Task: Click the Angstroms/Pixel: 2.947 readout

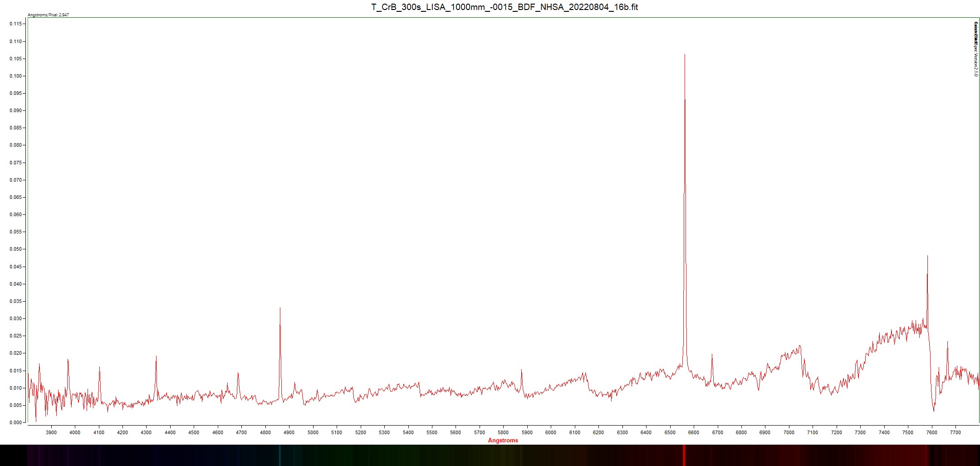Action: (48, 15)
